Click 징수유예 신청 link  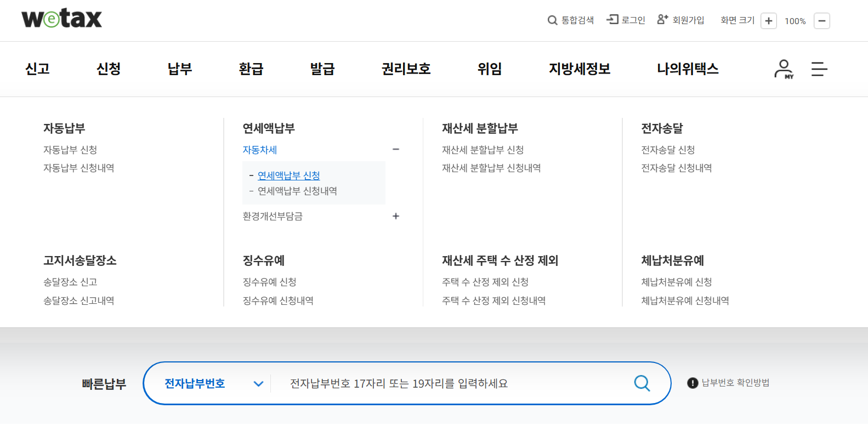coord(269,282)
